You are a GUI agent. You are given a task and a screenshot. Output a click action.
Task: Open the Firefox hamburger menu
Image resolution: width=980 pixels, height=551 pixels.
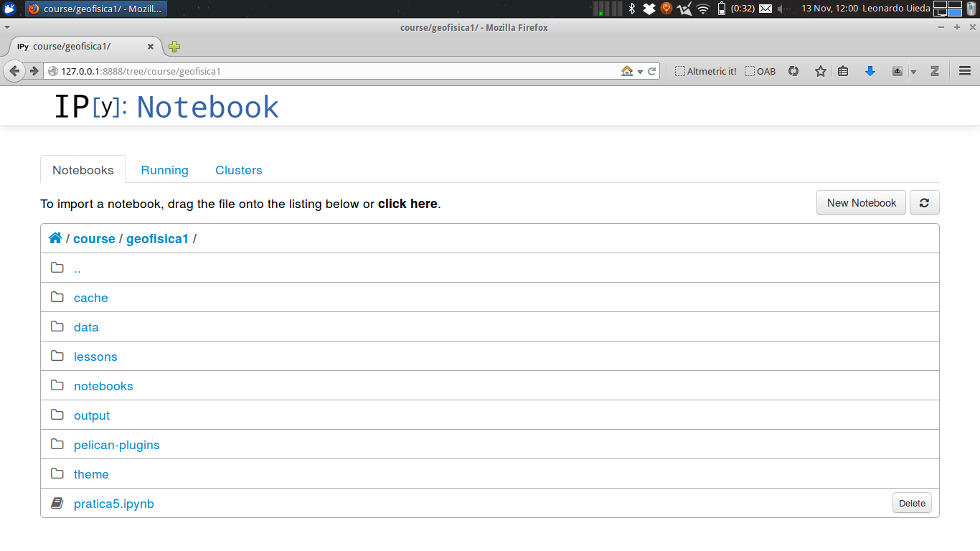tap(965, 71)
